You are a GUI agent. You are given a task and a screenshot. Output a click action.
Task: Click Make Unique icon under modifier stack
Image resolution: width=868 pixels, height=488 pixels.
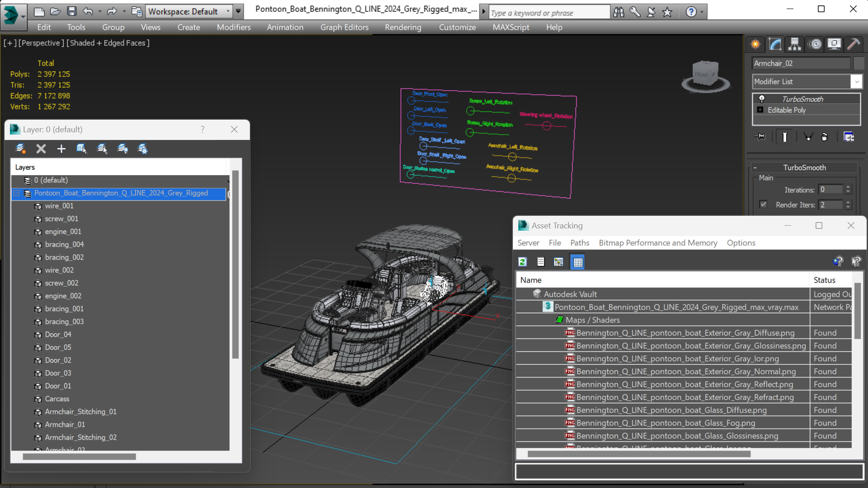pos(808,137)
